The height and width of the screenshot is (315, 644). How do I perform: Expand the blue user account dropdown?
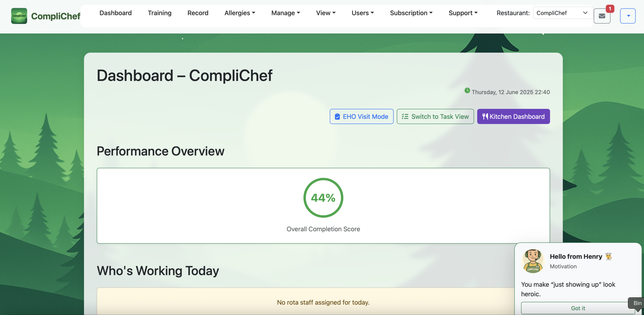pyautogui.click(x=628, y=16)
